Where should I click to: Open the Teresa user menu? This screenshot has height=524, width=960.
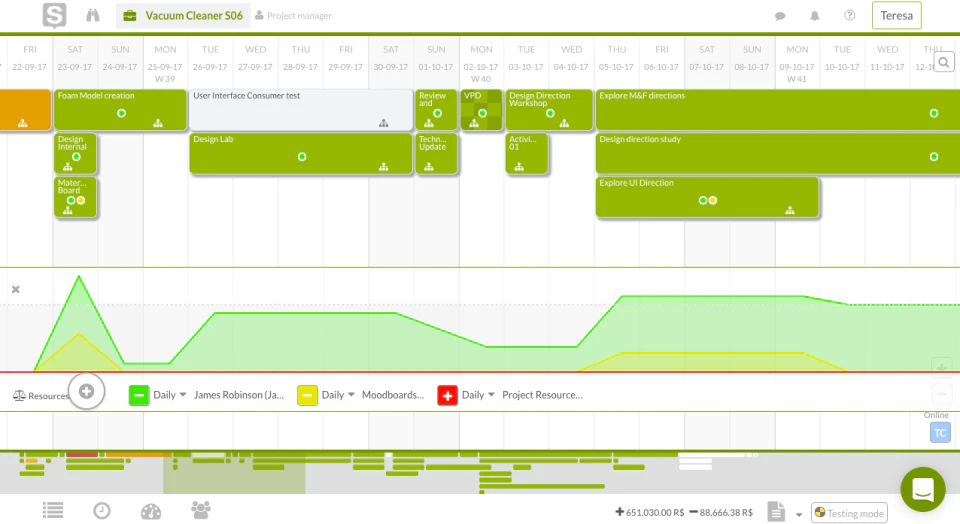896,16
